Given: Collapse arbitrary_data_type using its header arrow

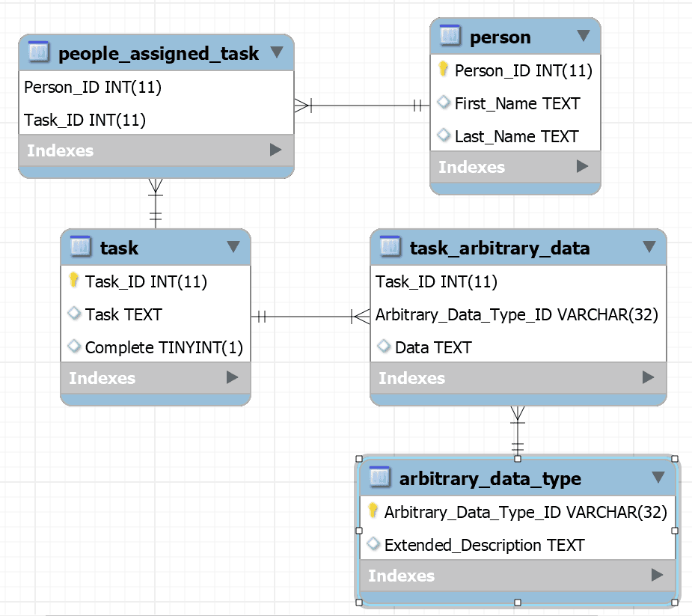Looking at the screenshot, I should 658,478.
